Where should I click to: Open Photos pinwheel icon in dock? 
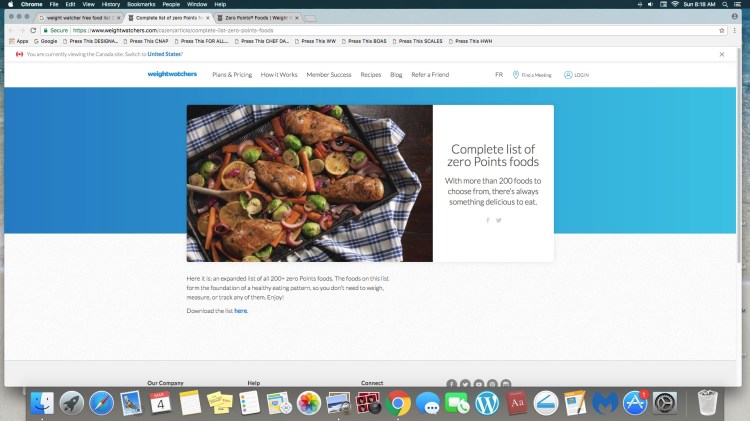[x=309, y=403]
